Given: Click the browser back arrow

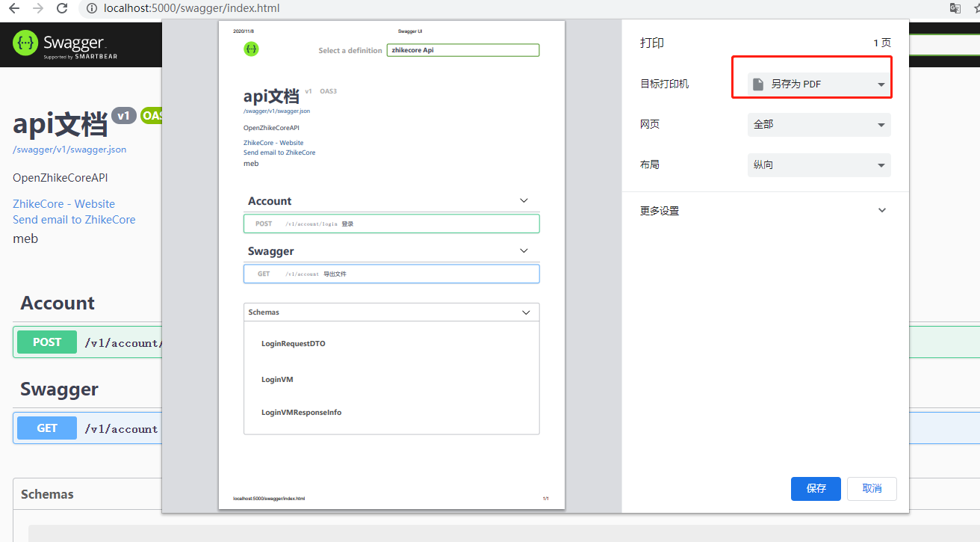Looking at the screenshot, I should (14, 9).
